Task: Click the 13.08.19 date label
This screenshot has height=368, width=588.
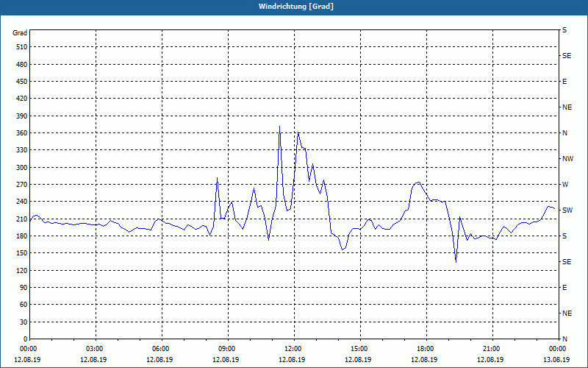Action: point(556,359)
